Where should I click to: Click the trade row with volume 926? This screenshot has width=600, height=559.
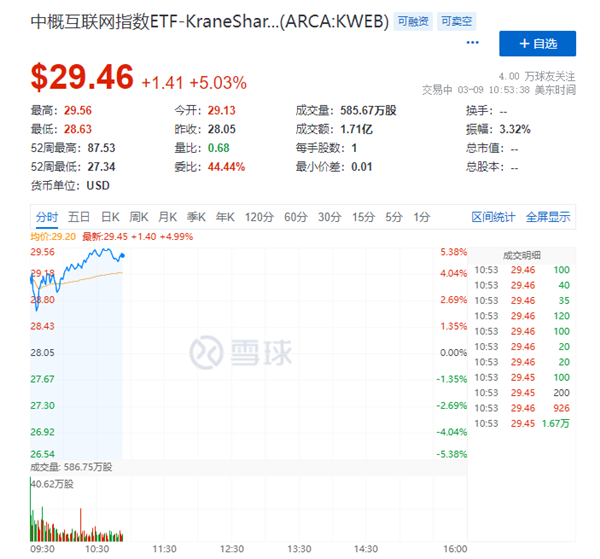point(522,408)
